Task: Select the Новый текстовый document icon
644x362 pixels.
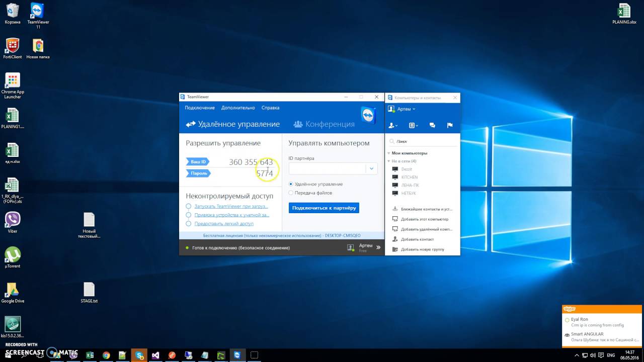Action: (x=89, y=225)
